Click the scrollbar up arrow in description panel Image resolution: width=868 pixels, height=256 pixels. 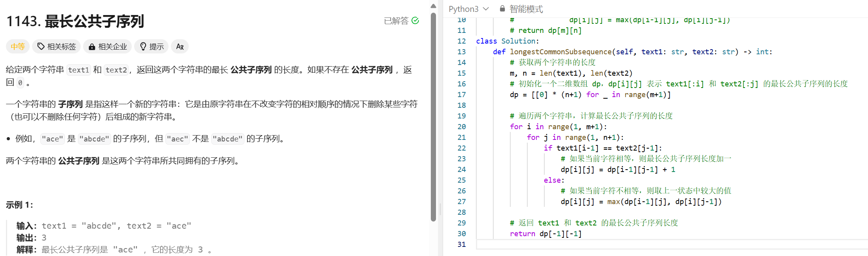[x=433, y=6]
